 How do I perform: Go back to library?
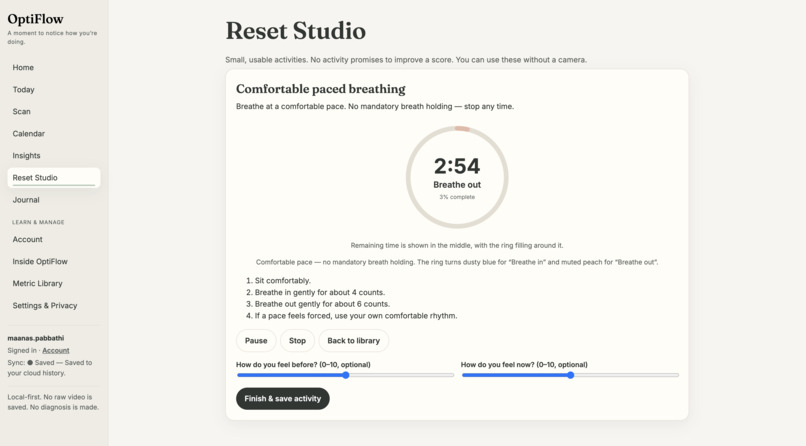click(354, 341)
